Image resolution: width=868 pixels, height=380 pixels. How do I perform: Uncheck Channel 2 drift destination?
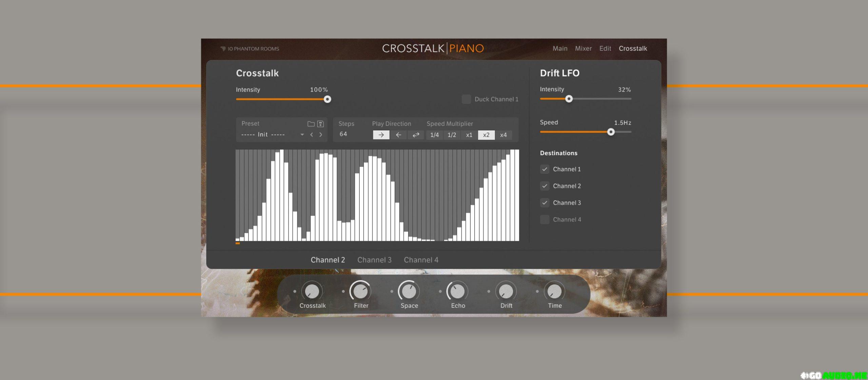[545, 186]
